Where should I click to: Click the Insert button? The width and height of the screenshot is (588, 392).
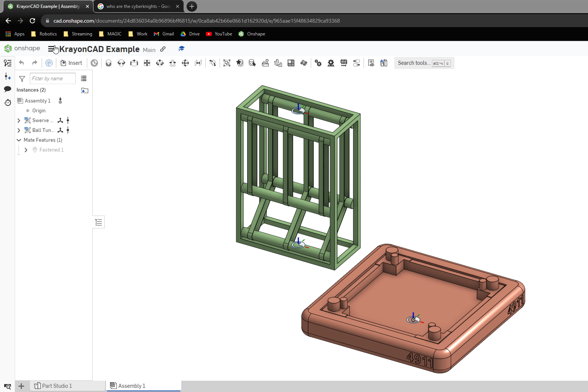pos(71,63)
